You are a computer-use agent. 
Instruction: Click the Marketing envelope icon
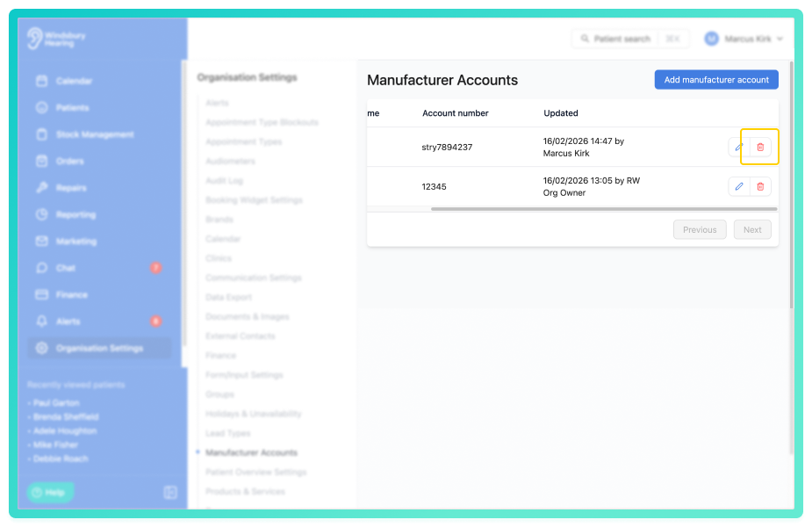[42, 241]
